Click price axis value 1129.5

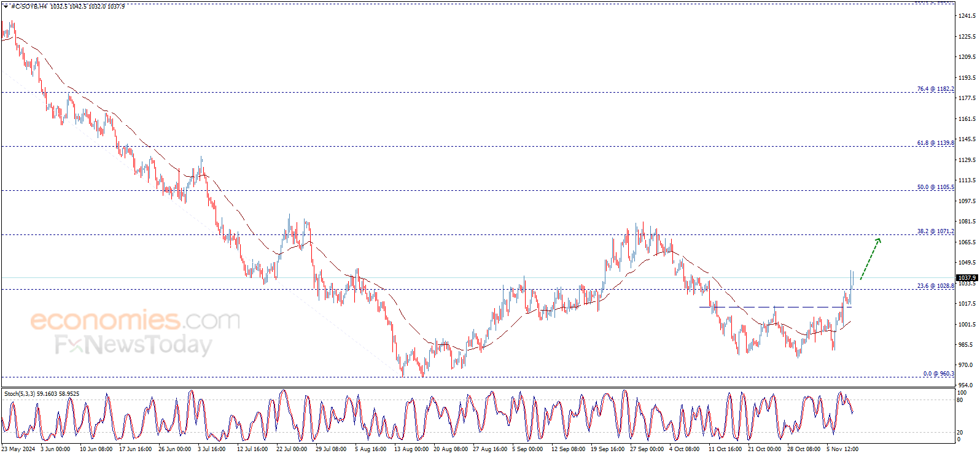pyautogui.click(x=967, y=160)
